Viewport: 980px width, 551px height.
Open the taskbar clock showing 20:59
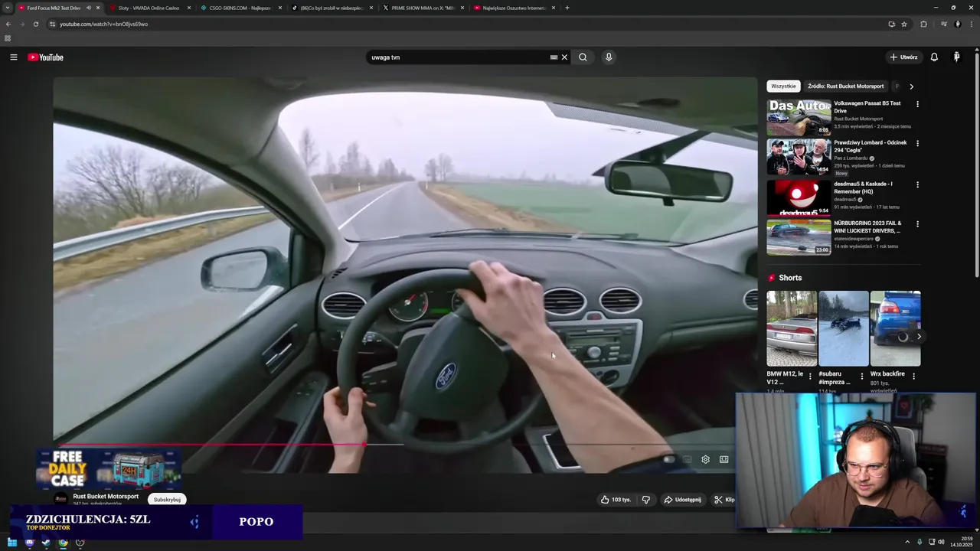(960, 543)
